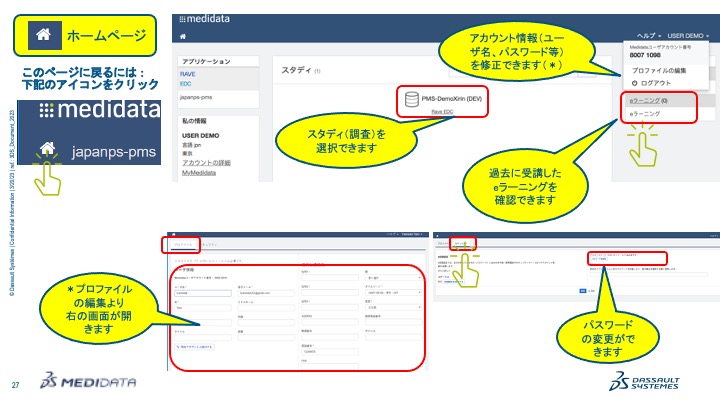720x405 pixels.
Task: Click the Dassault Systemes logo at bottom right
Action: point(647,385)
